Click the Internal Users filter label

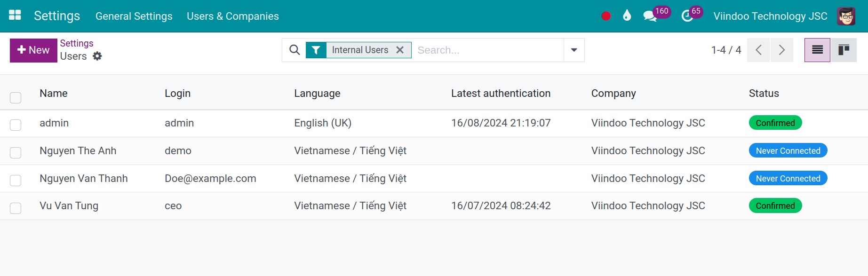[360, 50]
